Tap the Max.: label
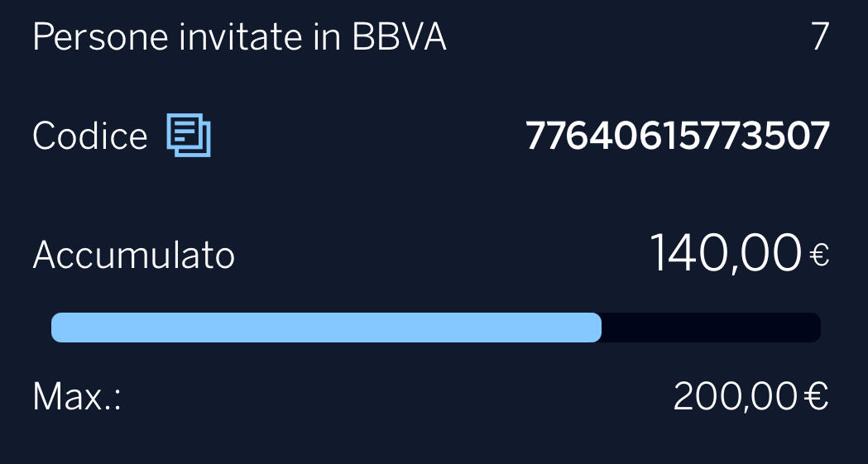The height and width of the screenshot is (464, 868). coord(77,397)
